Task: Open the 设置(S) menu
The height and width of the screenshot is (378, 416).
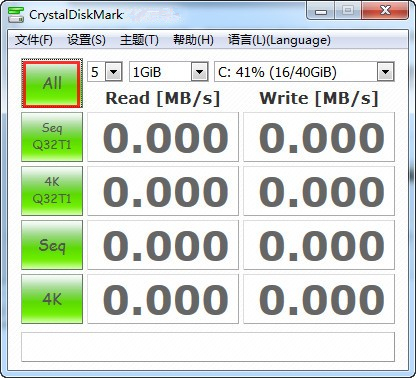Action: coord(86,40)
